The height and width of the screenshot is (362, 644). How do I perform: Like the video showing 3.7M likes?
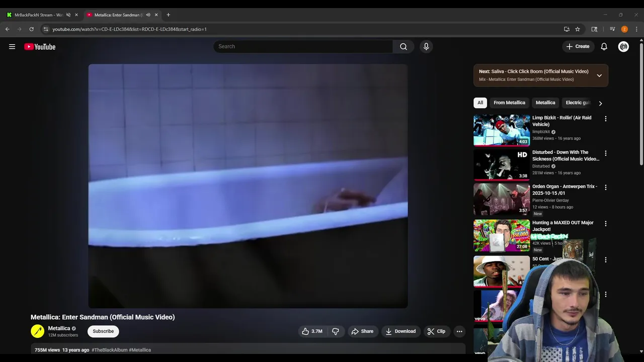pyautogui.click(x=312, y=331)
